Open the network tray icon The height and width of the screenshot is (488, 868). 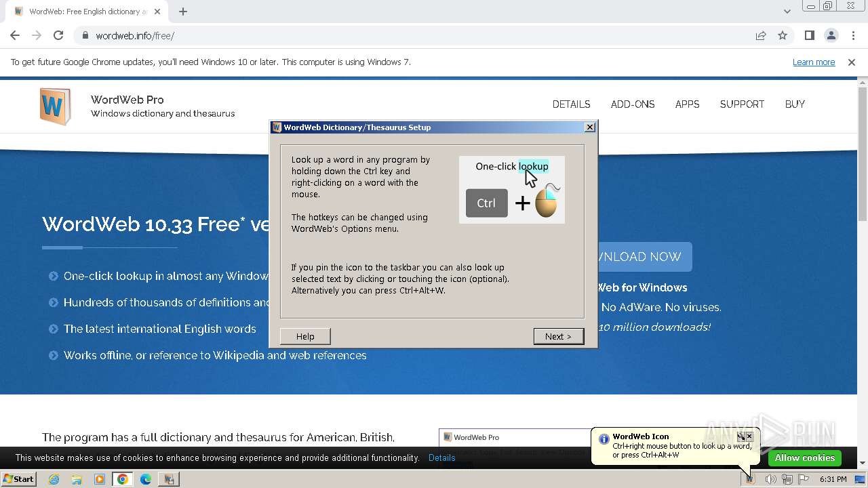787,479
